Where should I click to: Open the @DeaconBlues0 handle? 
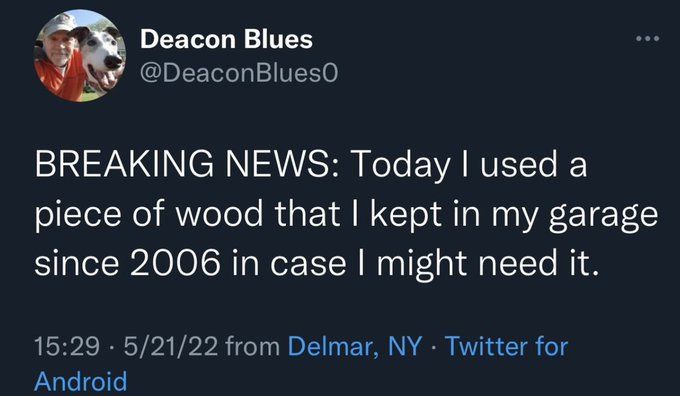coord(239,73)
